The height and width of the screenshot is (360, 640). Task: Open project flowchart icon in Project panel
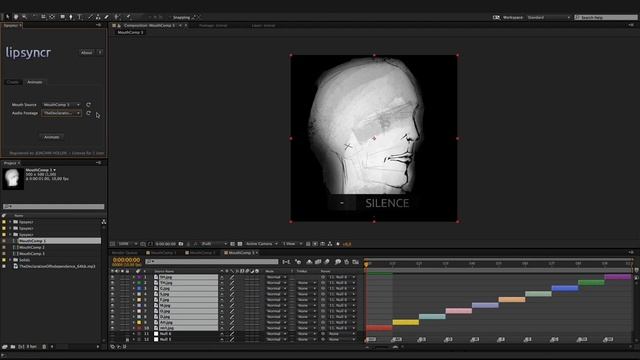click(x=104, y=222)
